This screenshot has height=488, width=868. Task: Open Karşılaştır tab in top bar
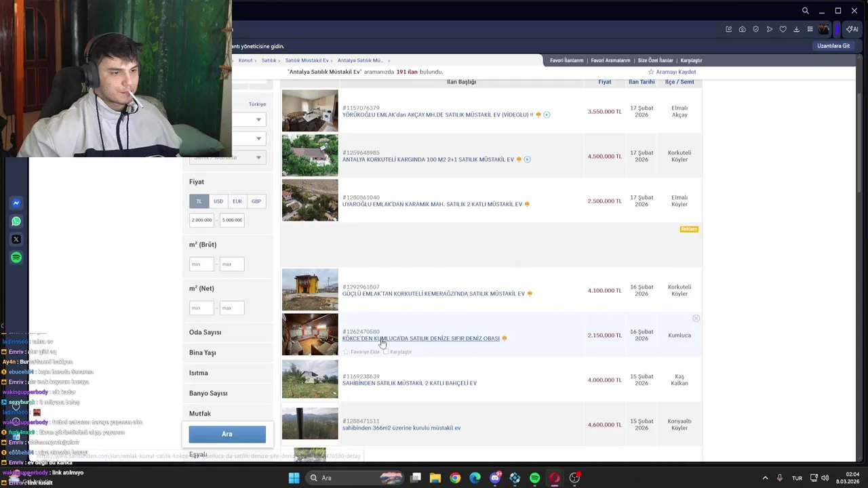[x=691, y=60]
